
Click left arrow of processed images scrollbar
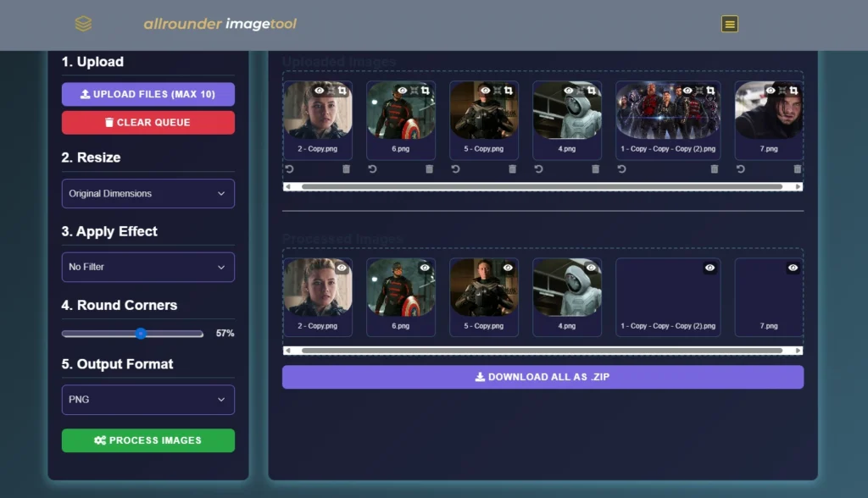(x=287, y=351)
